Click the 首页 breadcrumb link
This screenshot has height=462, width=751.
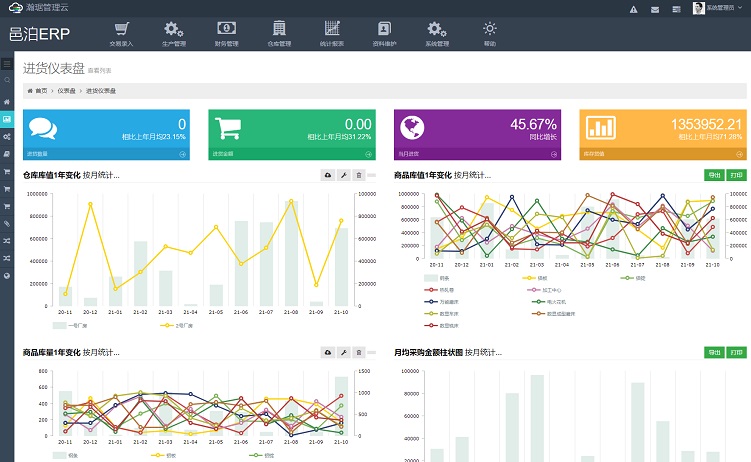tap(37, 91)
